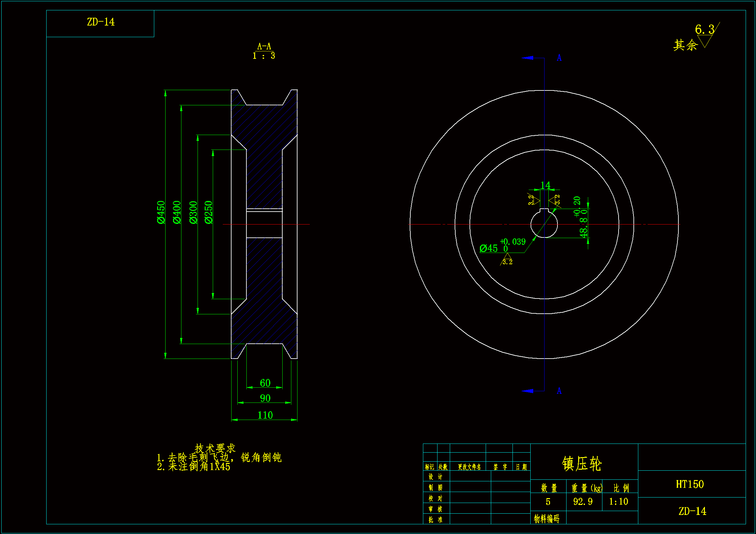The height and width of the screenshot is (534, 756).
Task: Click the ZD-14 label in top-left box
Action: click(101, 22)
